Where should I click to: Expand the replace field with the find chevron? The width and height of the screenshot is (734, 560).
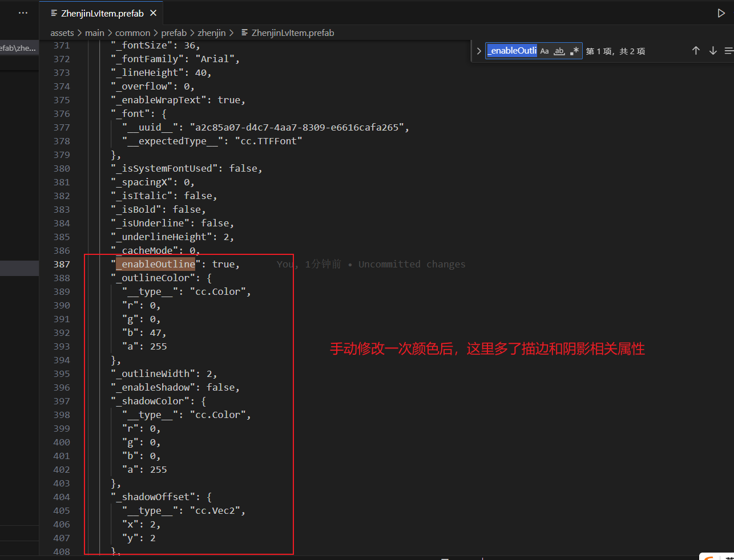[x=479, y=51]
